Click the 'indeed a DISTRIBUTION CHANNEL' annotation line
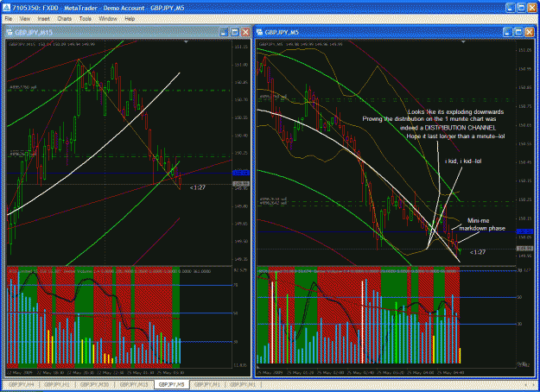 (448, 128)
